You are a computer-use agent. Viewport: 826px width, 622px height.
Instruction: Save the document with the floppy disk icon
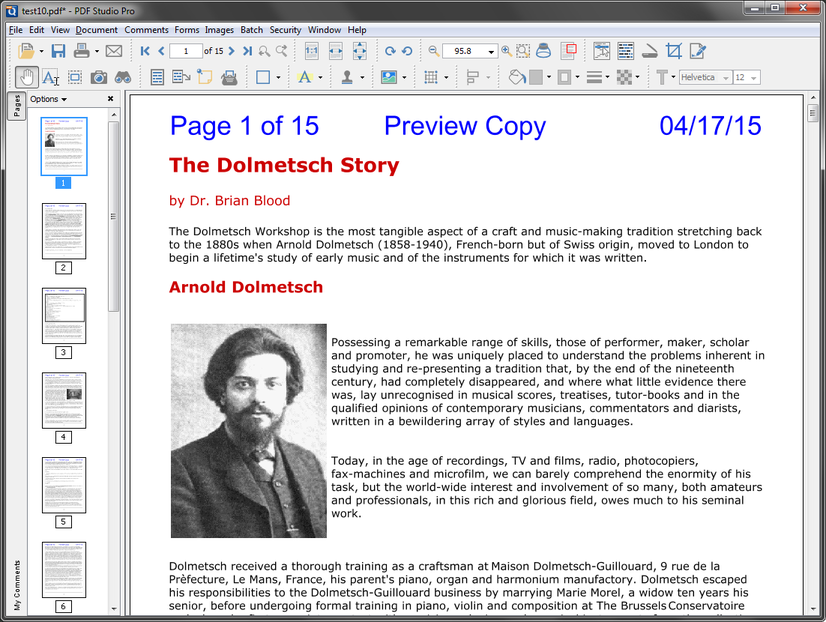click(58, 51)
